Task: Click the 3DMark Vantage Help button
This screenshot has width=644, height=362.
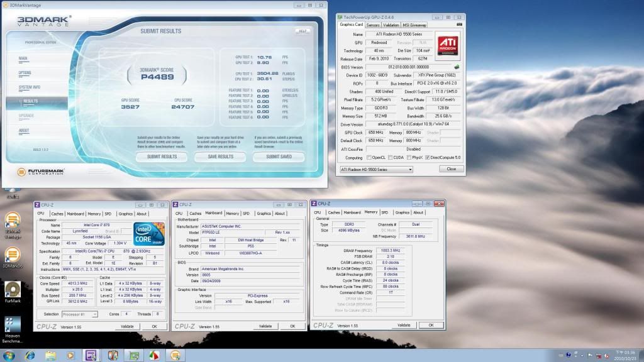Action: (303, 30)
